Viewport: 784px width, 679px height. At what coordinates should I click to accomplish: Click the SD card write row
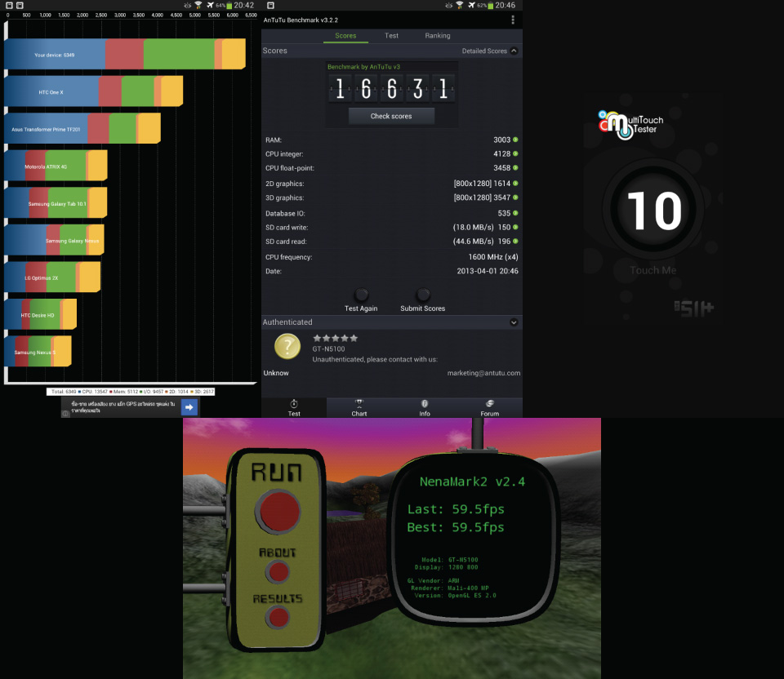(391, 228)
